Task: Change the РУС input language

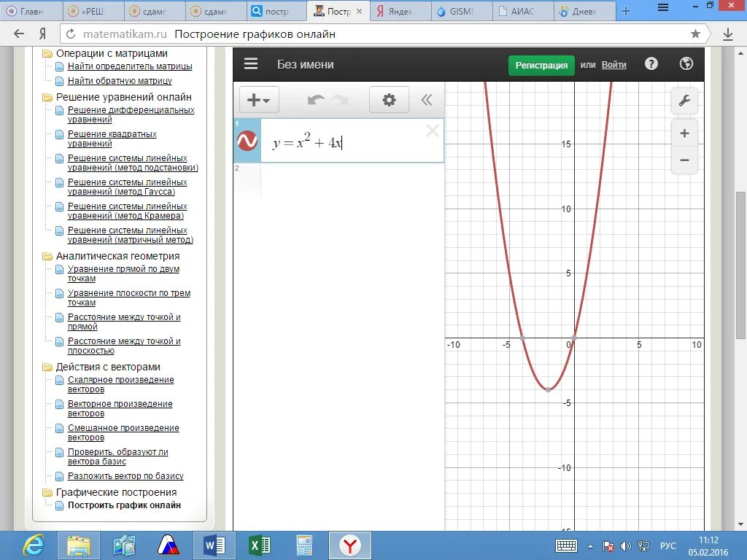Action: point(668,545)
